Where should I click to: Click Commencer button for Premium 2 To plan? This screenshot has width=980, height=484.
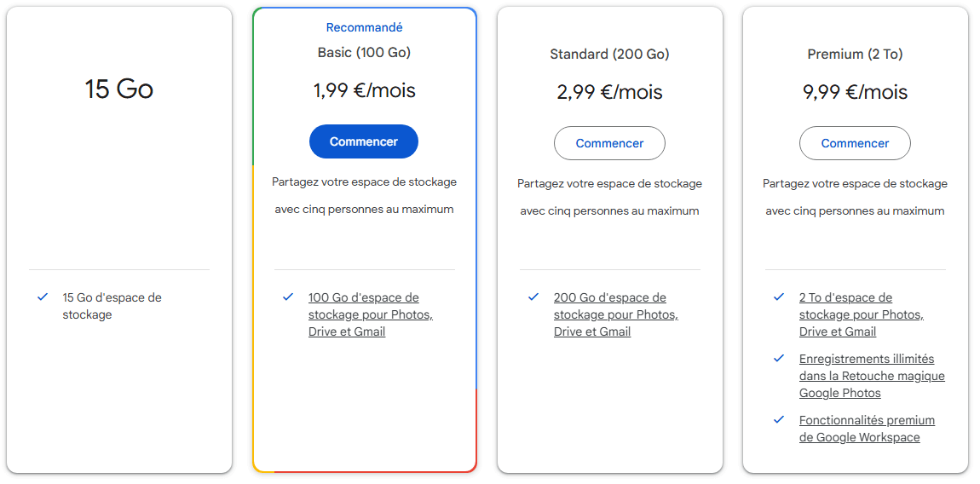point(855,143)
